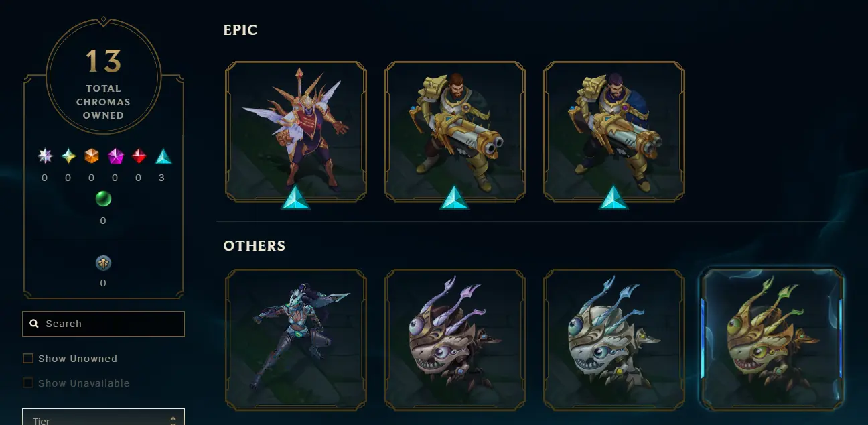Toggle the Show Unavailable checkbox
Screen dimensions: 868x425
click(x=28, y=383)
